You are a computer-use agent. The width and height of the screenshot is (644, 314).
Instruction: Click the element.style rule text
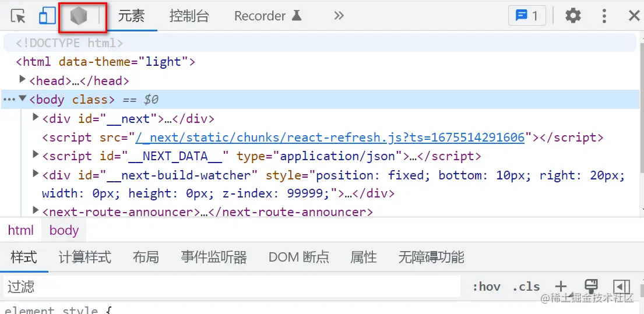(51, 309)
